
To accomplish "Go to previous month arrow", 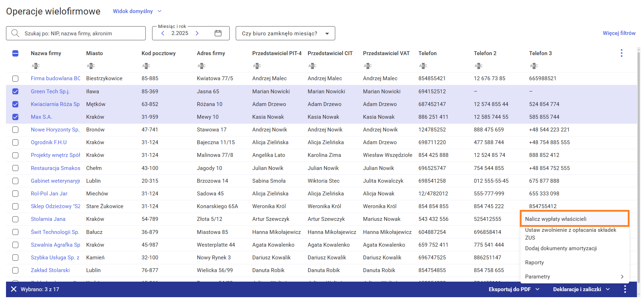I will click(x=163, y=33).
